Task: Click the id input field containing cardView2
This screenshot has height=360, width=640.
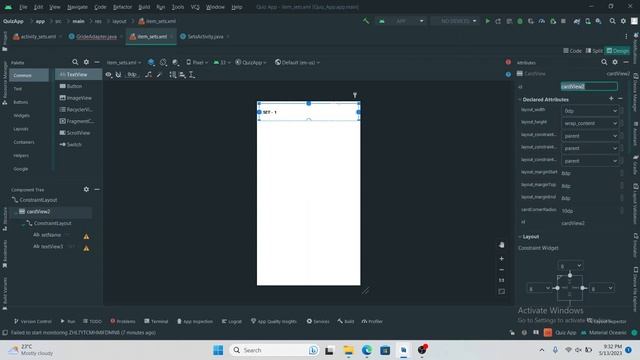Action: (589, 86)
